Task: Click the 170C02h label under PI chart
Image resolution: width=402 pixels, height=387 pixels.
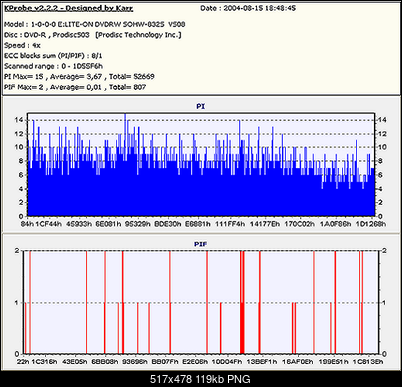Action: pos(299,224)
